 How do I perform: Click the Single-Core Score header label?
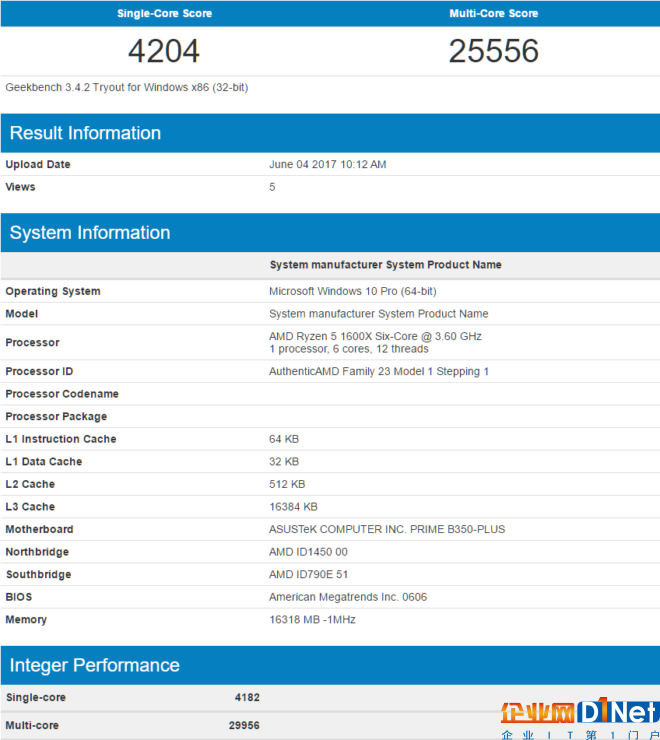[164, 13]
